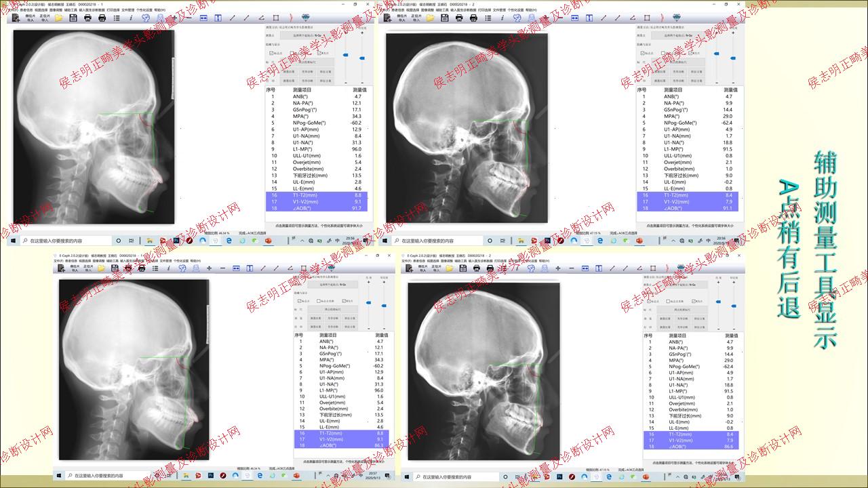
Task: Click angle tool icon in bottom-right window
Action: [639, 268]
